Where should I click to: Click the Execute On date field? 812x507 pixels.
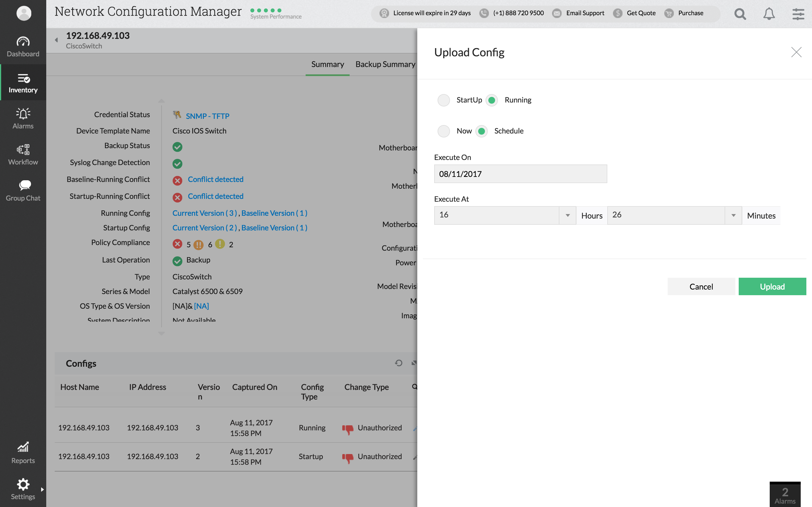(x=520, y=174)
